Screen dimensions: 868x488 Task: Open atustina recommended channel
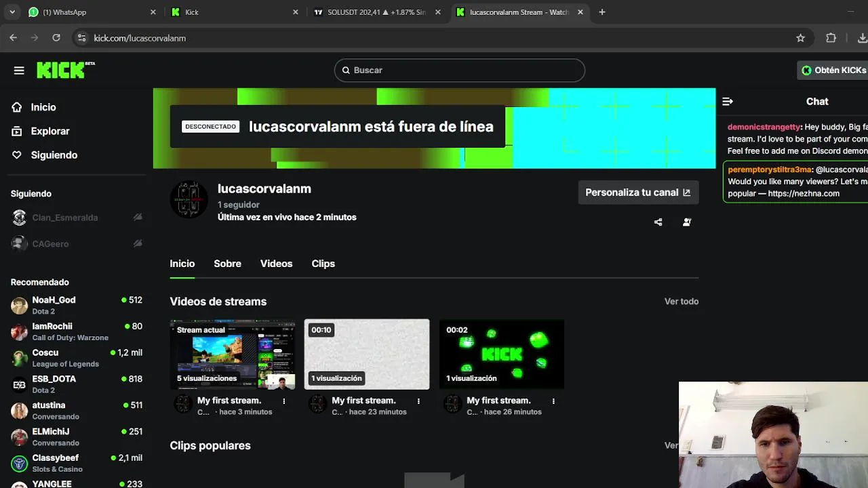[x=76, y=411]
